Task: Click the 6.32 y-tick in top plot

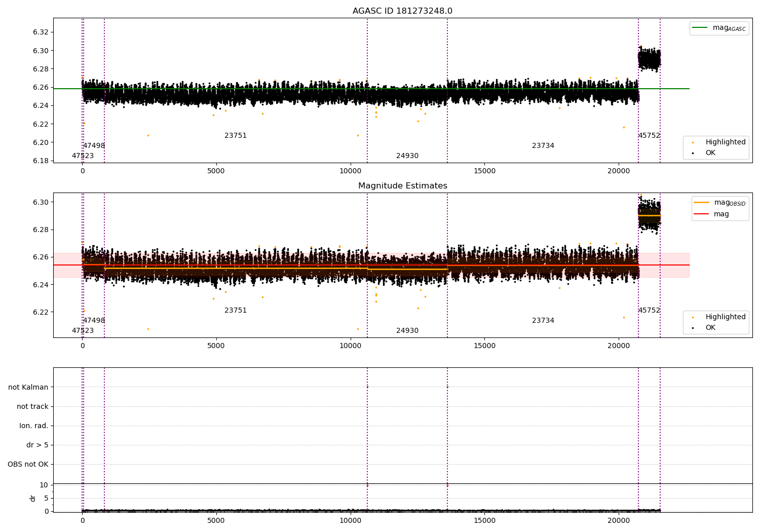Action: (41, 32)
